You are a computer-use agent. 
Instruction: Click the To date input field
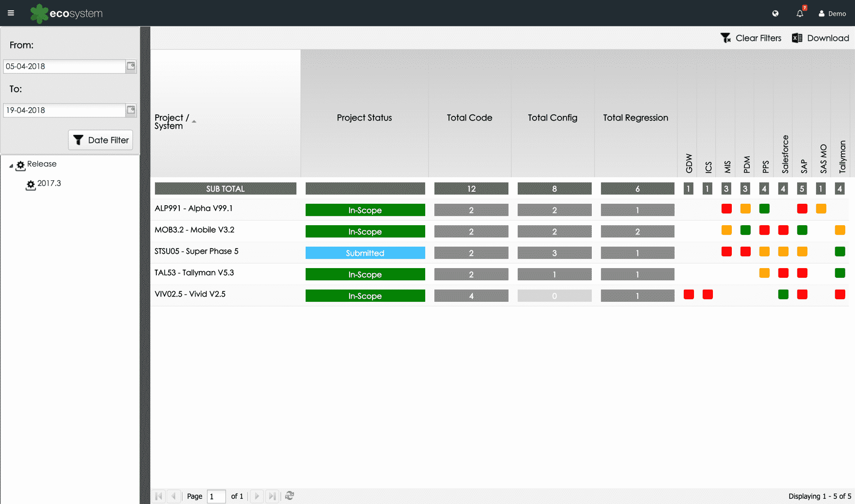tap(64, 110)
